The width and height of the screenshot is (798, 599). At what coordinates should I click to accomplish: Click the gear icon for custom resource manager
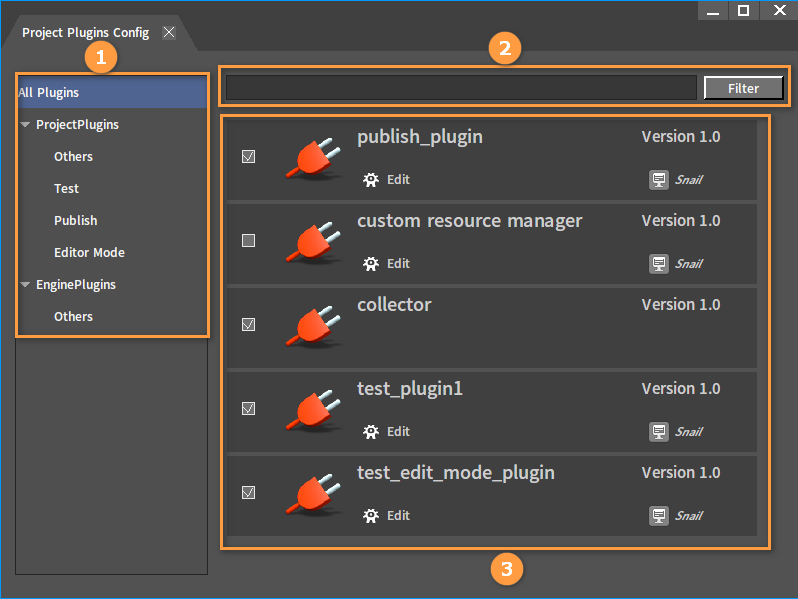pos(371,264)
